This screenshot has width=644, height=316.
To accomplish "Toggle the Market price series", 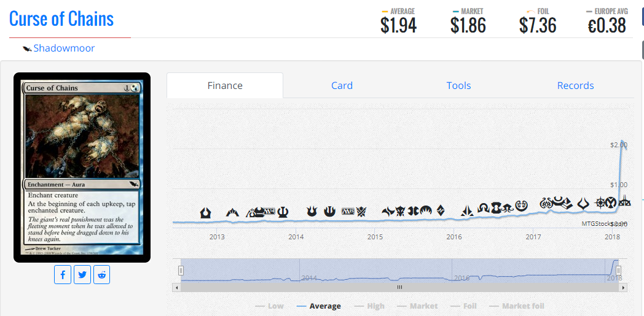I will [x=417, y=306].
